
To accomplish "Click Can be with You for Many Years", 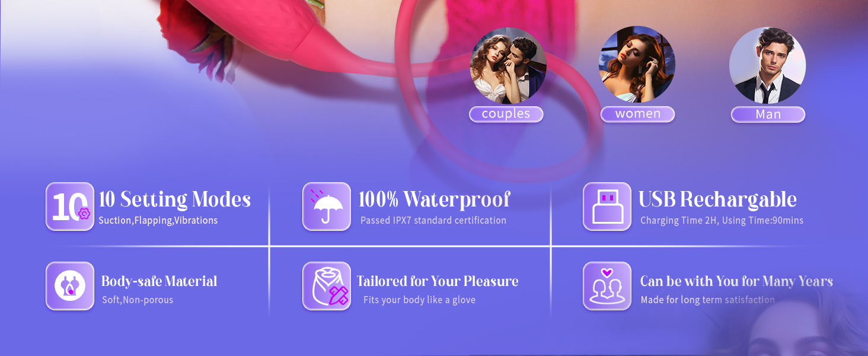I will [736, 281].
